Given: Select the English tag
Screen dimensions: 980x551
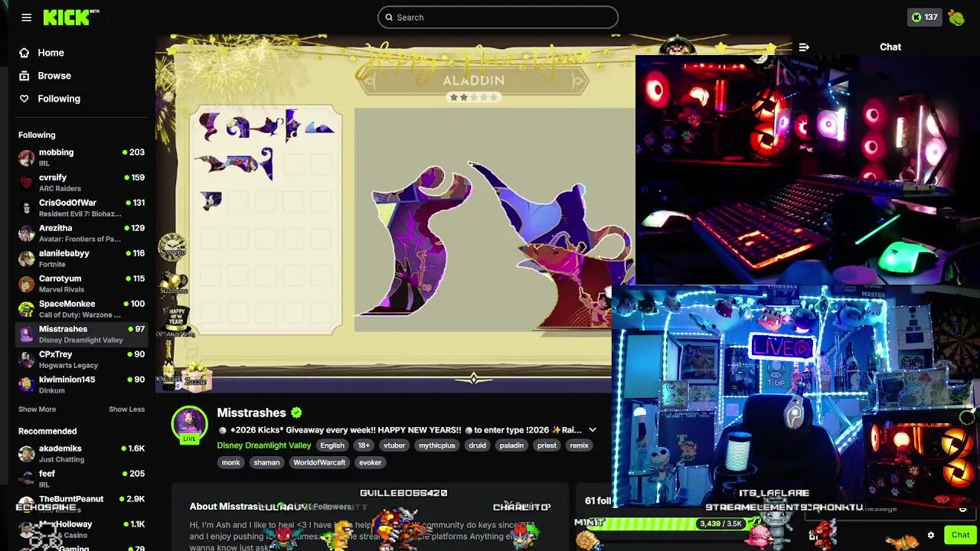Looking at the screenshot, I should tap(332, 445).
